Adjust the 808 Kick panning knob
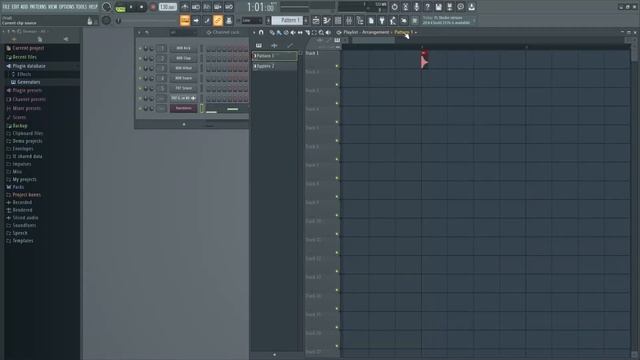This screenshot has height=360, width=640. (x=146, y=49)
